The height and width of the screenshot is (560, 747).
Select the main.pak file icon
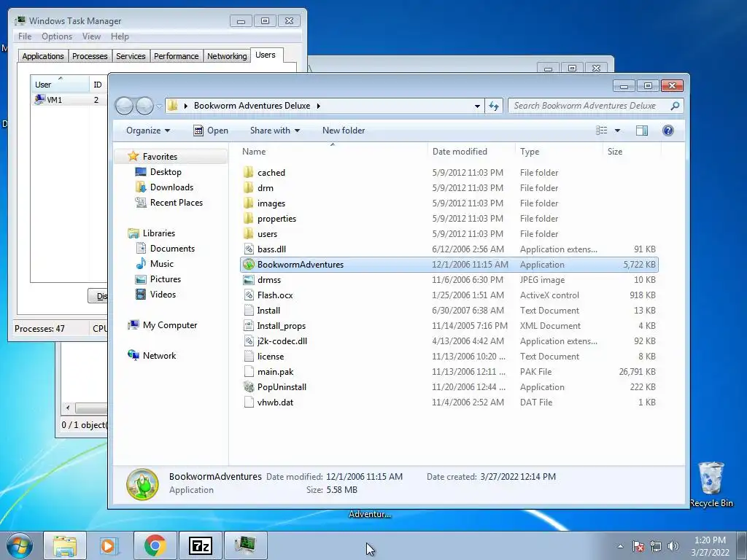(x=248, y=372)
